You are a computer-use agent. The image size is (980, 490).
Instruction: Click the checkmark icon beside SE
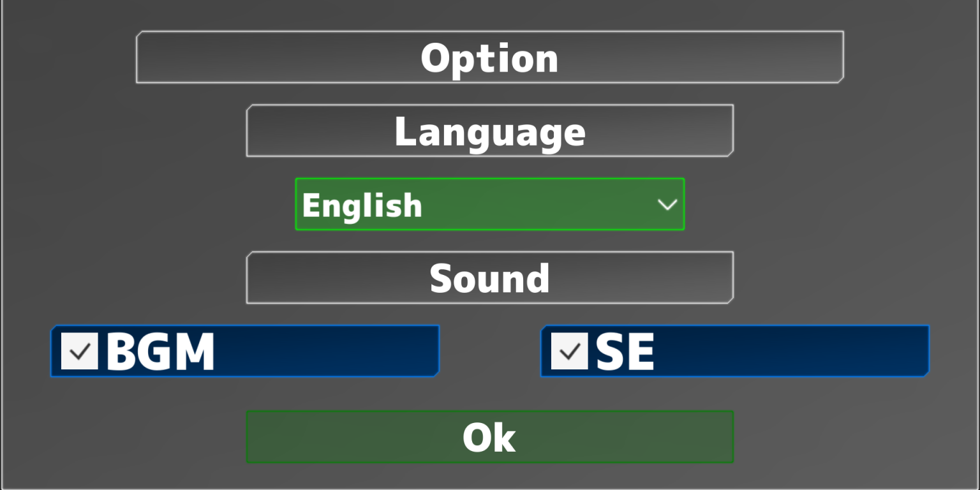tap(569, 351)
